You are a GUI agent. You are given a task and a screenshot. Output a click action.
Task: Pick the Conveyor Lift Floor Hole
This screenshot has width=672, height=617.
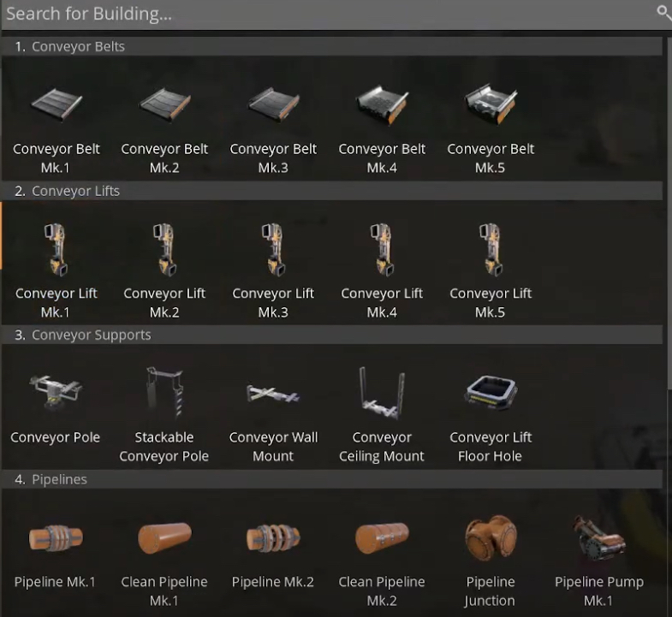[x=491, y=392]
